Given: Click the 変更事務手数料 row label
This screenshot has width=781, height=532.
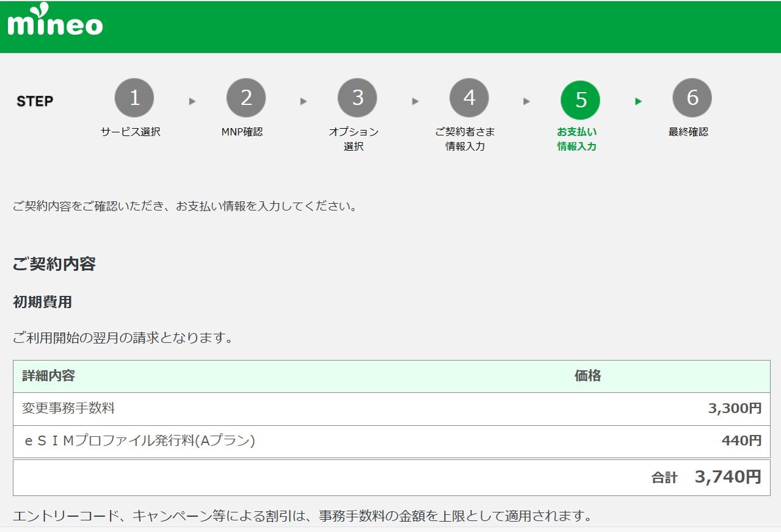Looking at the screenshot, I should (68, 408).
